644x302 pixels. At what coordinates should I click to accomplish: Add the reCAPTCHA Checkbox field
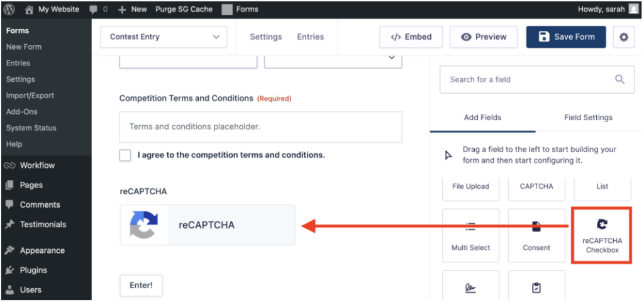pos(602,235)
